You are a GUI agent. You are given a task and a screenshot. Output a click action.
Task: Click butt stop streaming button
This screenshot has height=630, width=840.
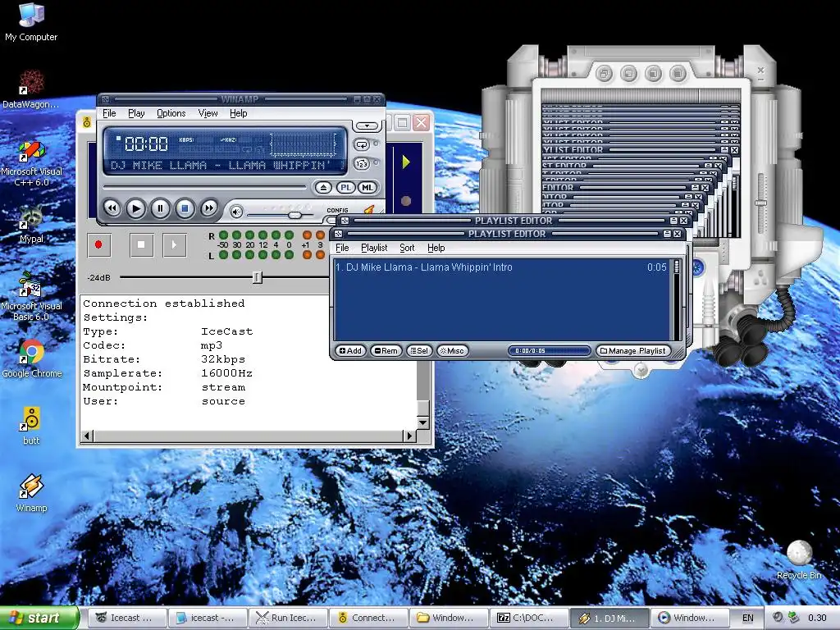tap(141, 244)
